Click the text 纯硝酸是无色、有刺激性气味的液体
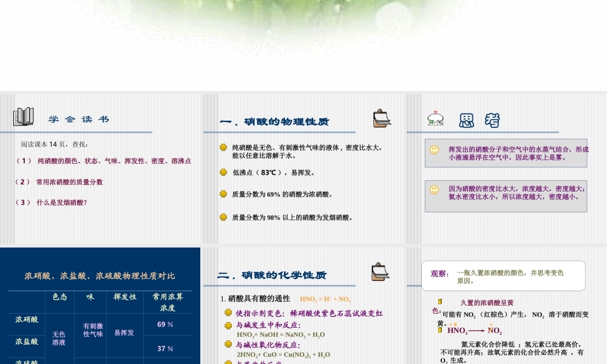Screen dimensions: 607x364 point(307,151)
